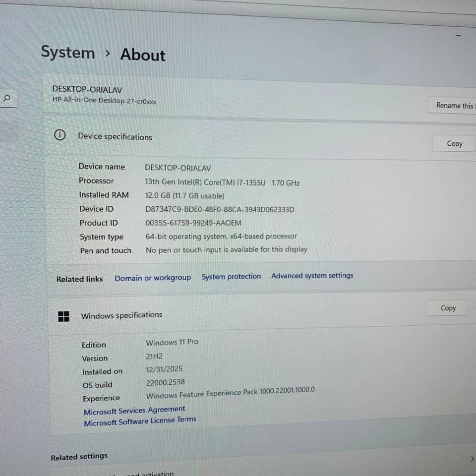The width and height of the screenshot is (476, 476).
Task: Click the Windows logo icon
Action: pos(63,316)
